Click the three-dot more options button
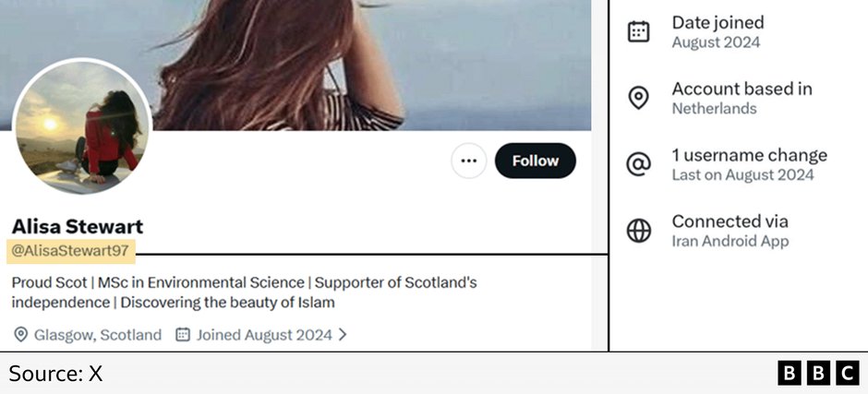This screenshot has height=394, width=868. pos(468,161)
